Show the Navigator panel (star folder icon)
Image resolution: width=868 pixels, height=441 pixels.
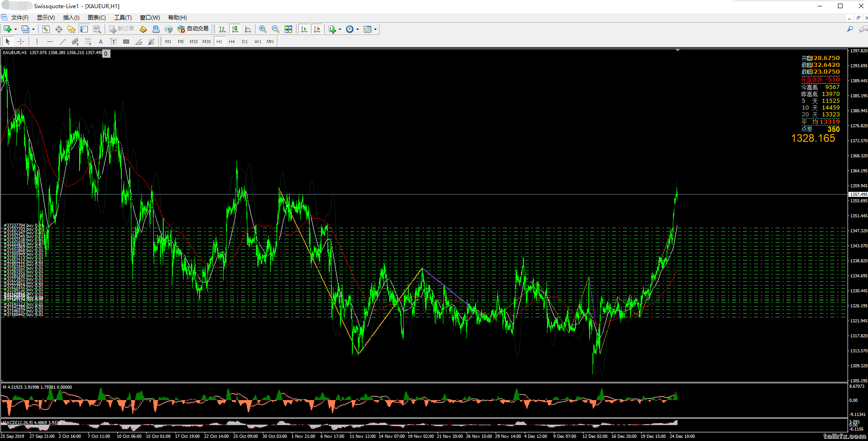point(71,29)
